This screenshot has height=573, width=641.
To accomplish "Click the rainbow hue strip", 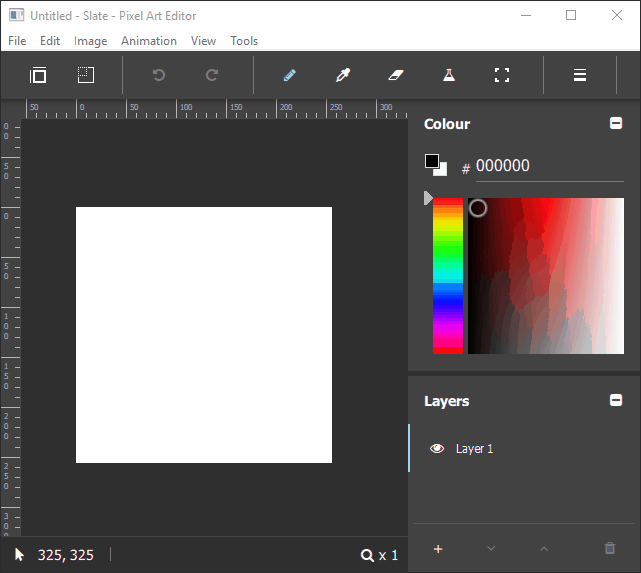I will (447, 275).
